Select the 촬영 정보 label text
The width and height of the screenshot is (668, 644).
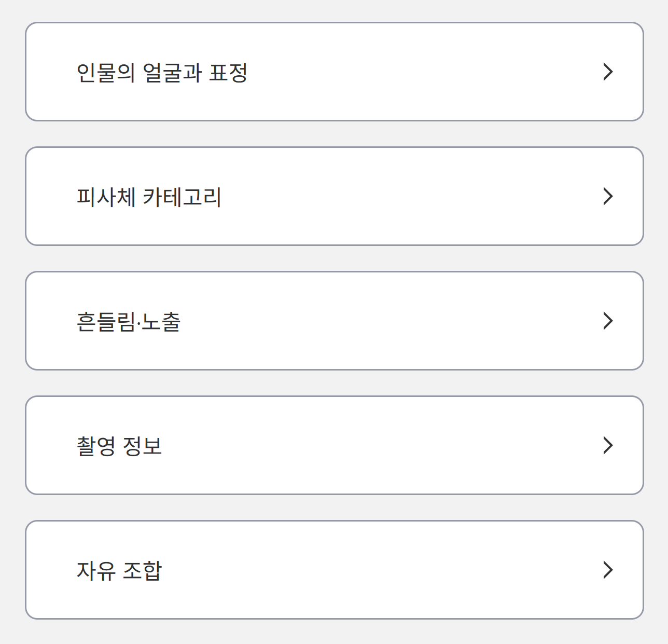pos(119,446)
